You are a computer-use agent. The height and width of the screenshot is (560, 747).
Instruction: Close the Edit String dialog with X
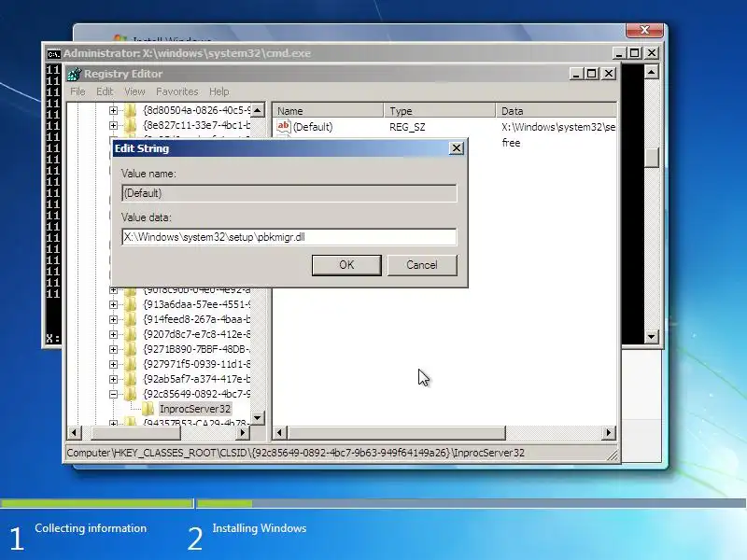457,148
